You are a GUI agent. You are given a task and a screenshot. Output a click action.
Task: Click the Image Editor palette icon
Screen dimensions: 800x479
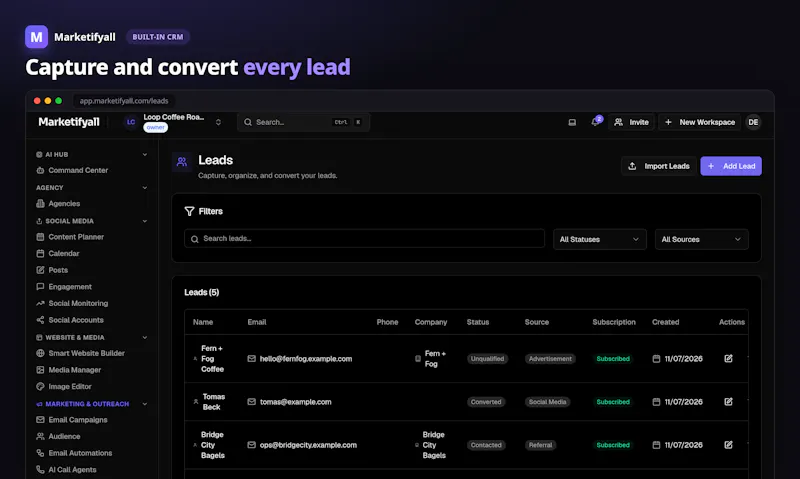(40, 386)
